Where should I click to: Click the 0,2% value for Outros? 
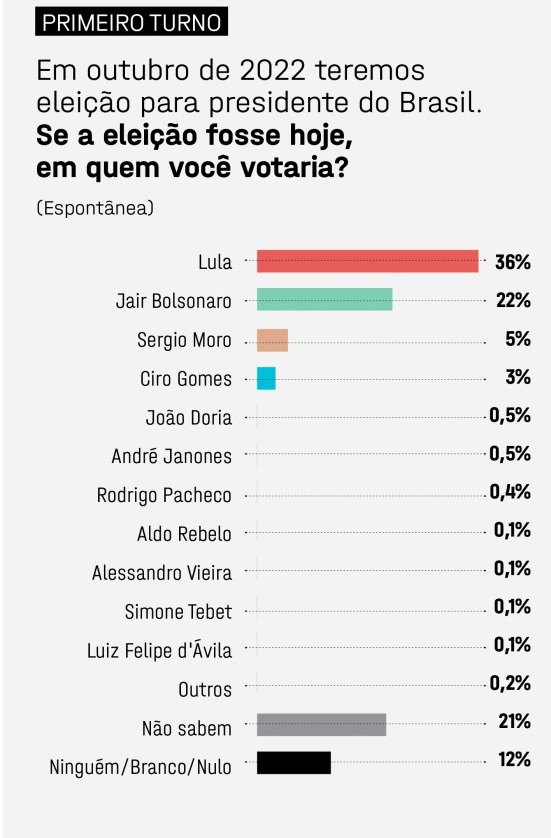click(x=510, y=684)
